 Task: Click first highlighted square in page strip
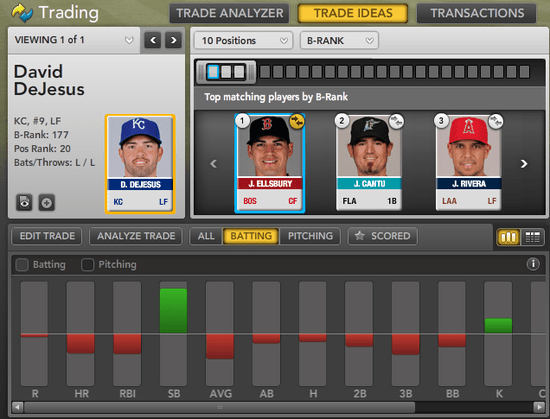213,72
